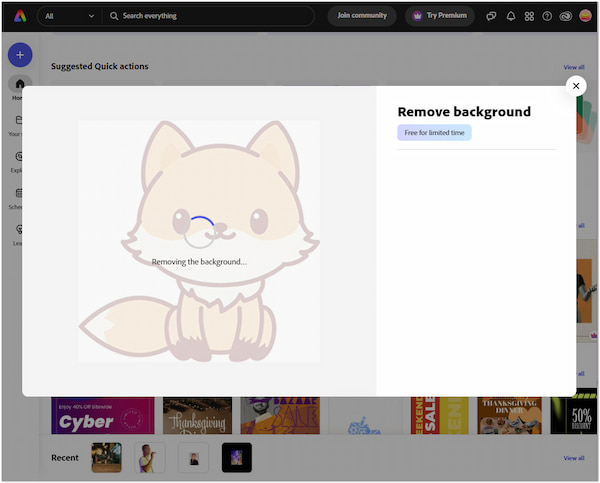Click View all for Suggested Quick actions
Image resolution: width=600 pixels, height=483 pixels.
point(573,67)
